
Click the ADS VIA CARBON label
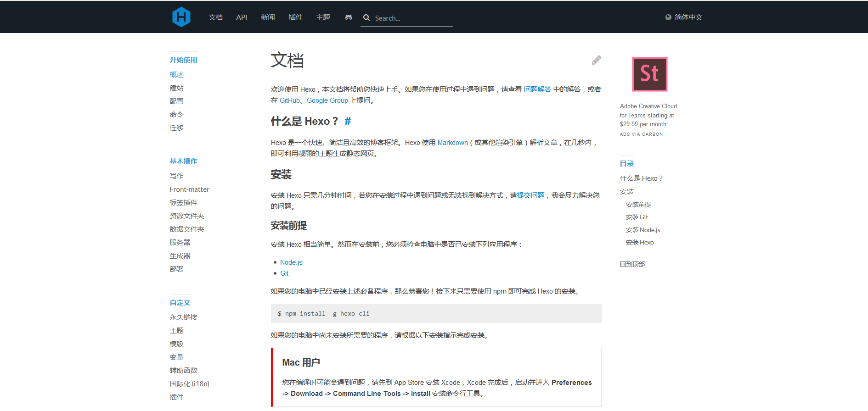pos(641,134)
